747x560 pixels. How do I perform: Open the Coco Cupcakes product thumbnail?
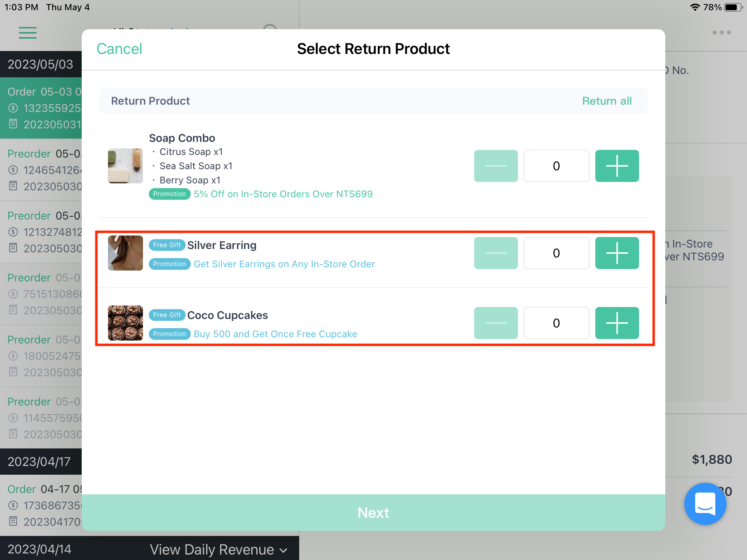(125, 323)
